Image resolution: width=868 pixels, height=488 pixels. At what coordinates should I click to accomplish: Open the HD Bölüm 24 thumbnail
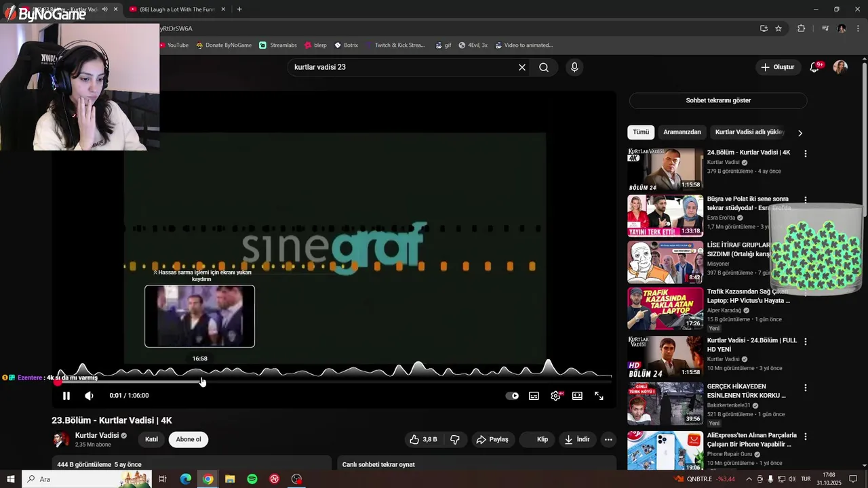pos(665,357)
